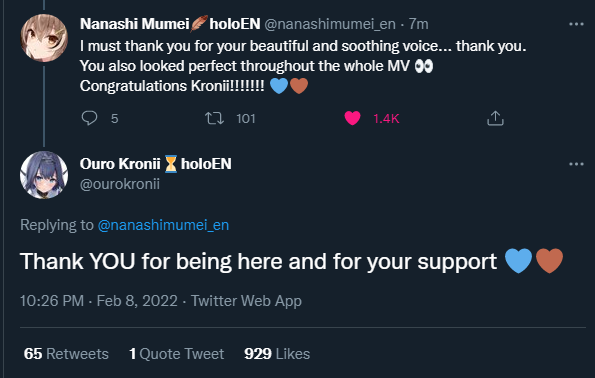Open more options on Mumei's tweet

(x=576, y=24)
